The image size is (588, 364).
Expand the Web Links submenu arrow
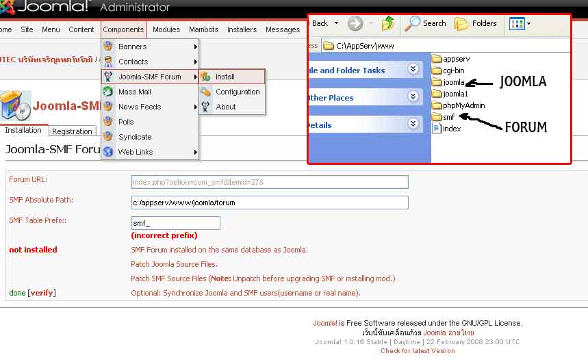[195, 152]
